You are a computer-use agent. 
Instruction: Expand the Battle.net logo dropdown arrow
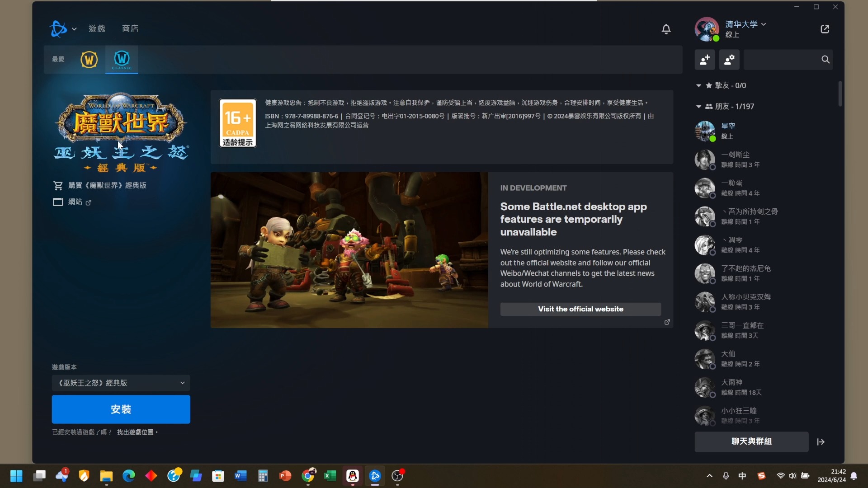tap(74, 29)
